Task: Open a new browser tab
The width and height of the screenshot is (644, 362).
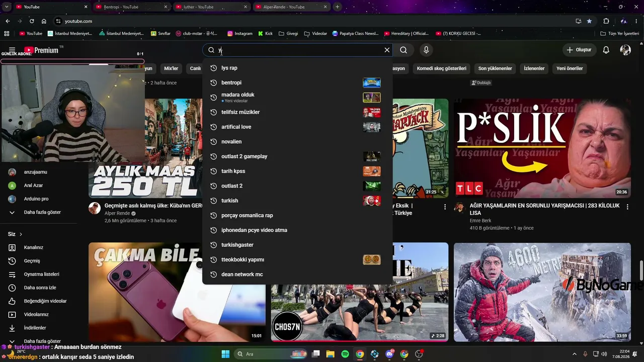Action: click(337, 7)
